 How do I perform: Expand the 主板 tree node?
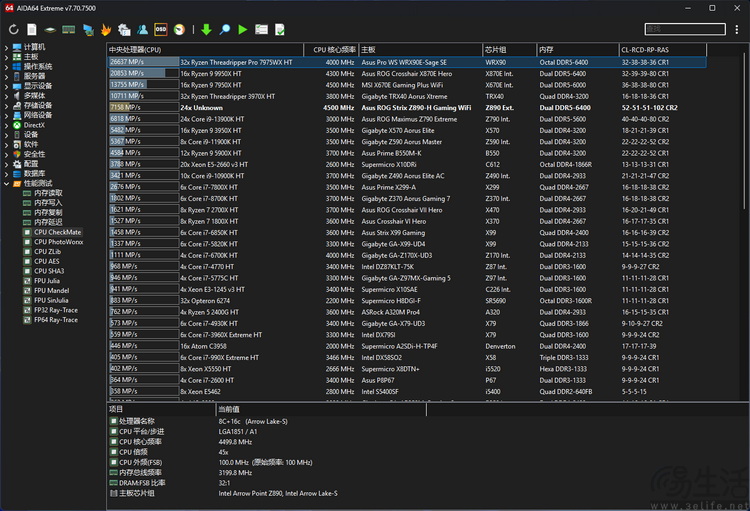click(6, 56)
